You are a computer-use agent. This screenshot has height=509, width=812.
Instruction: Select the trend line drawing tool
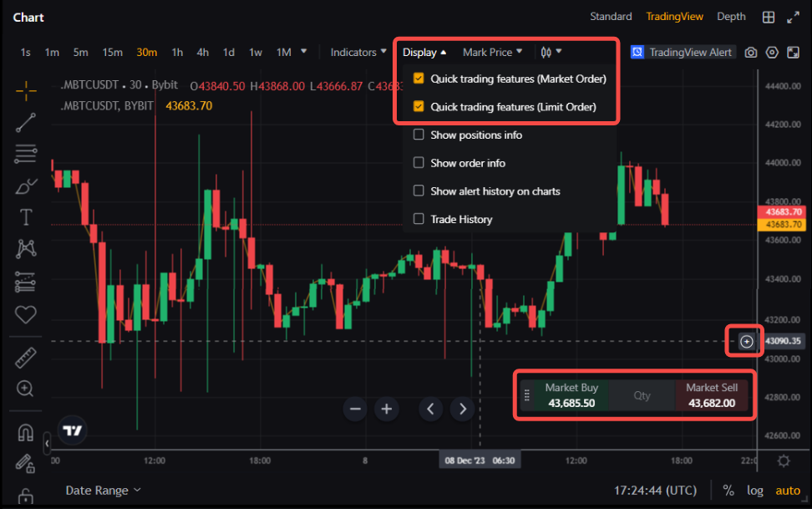pos(26,122)
